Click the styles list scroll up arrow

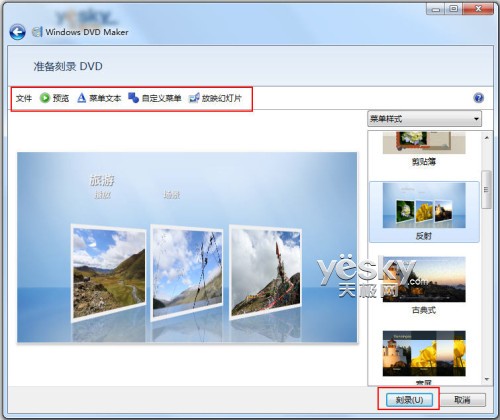[x=487, y=137]
